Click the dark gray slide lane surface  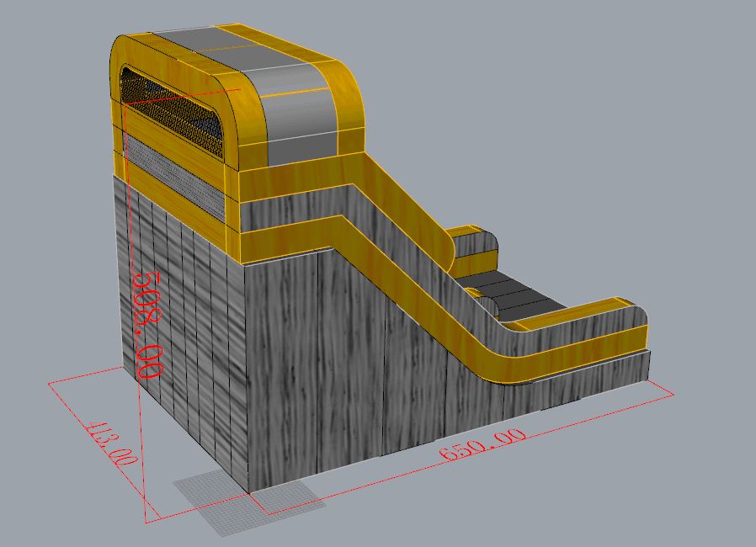(x=514, y=295)
